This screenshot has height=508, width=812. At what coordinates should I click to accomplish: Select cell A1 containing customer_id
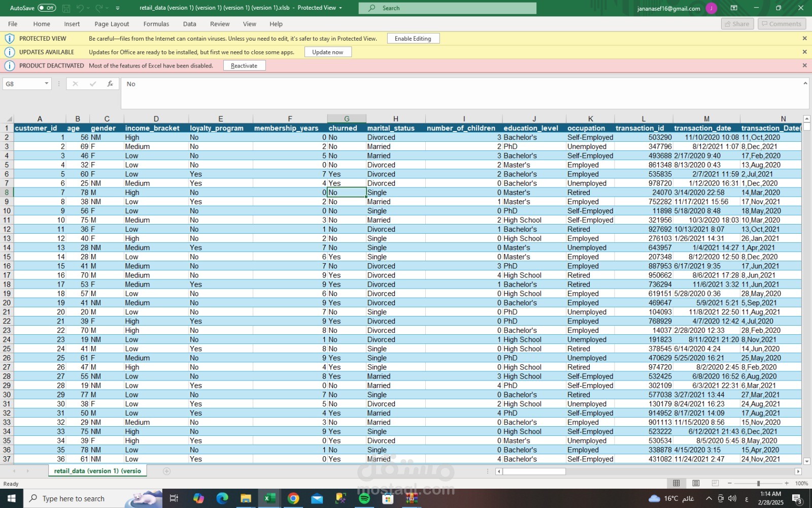pos(36,128)
